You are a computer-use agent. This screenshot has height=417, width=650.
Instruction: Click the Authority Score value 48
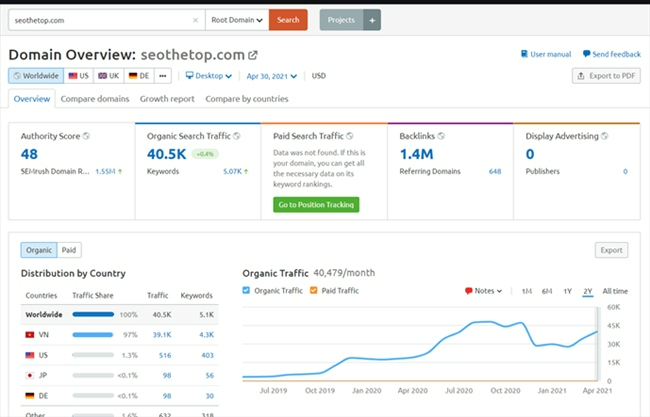[29, 154]
